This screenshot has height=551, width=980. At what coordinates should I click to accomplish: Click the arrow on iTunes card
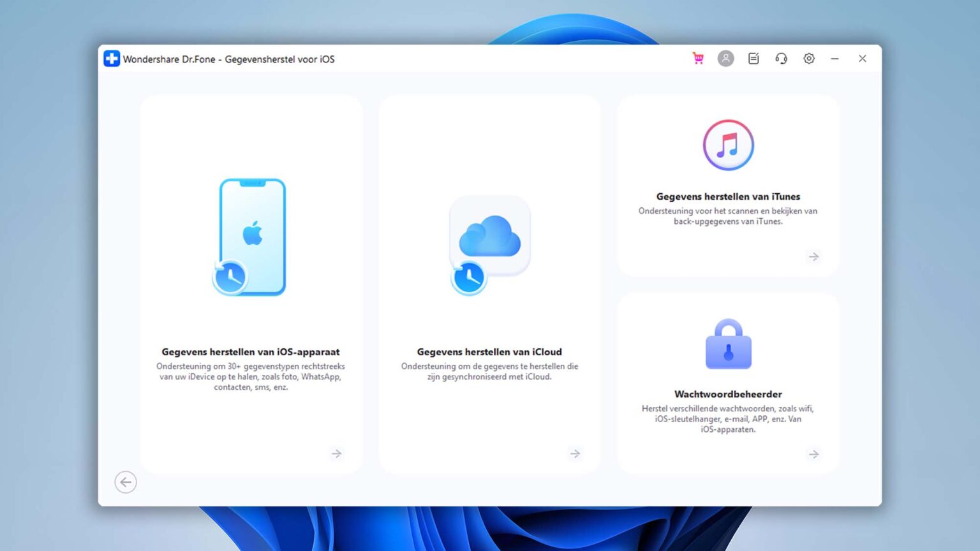[813, 256]
